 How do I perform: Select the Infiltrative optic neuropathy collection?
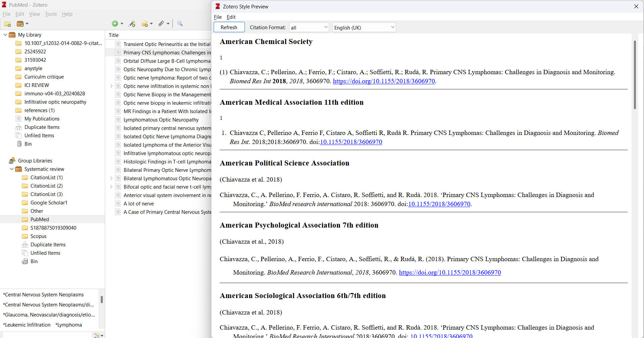pyautogui.click(x=55, y=102)
